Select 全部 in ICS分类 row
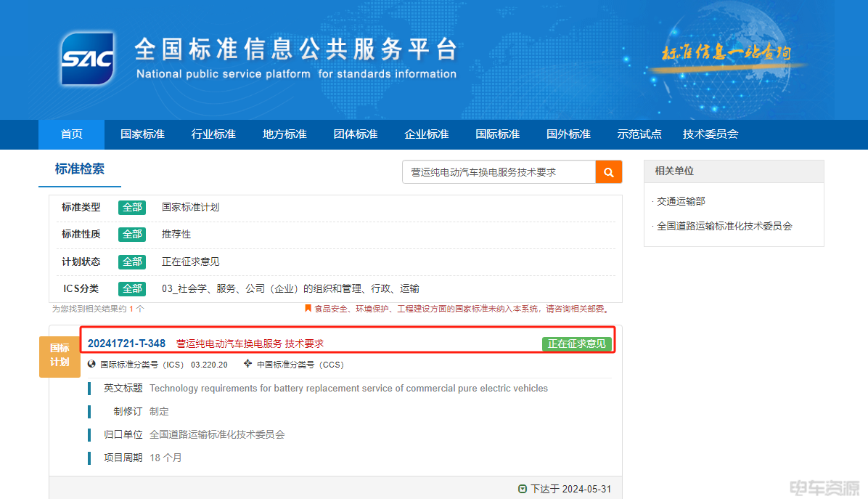868x499 pixels. (132, 288)
